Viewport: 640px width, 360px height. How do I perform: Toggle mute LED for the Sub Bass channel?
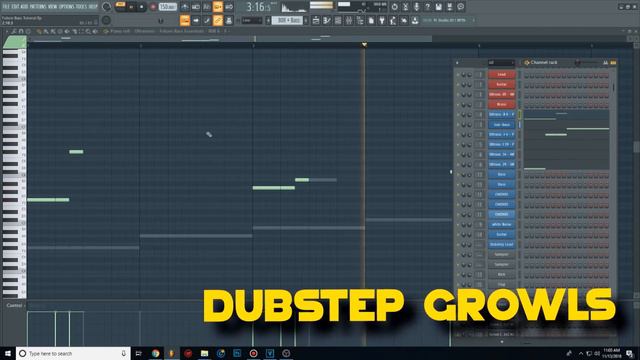point(458,125)
